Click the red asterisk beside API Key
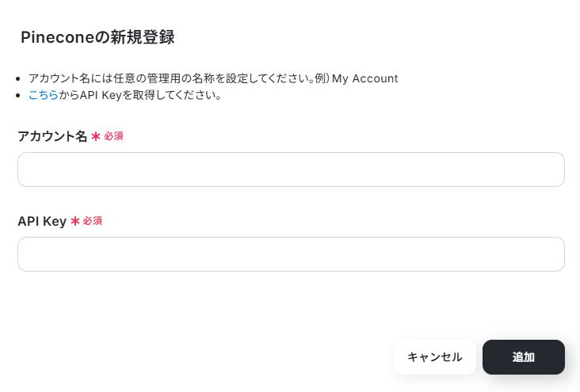The image size is (580, 392). point(75,221)
